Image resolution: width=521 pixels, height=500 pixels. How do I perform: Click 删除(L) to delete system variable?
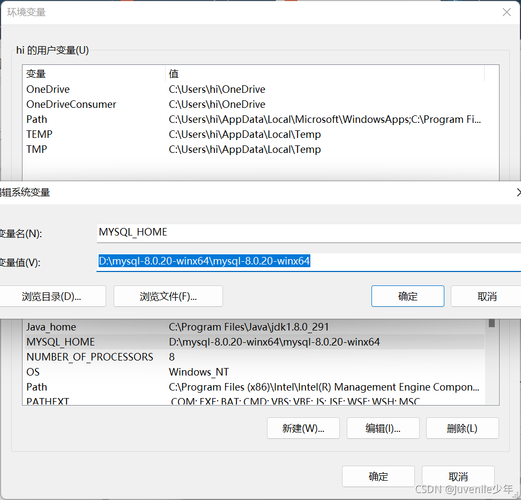point(462,428)
